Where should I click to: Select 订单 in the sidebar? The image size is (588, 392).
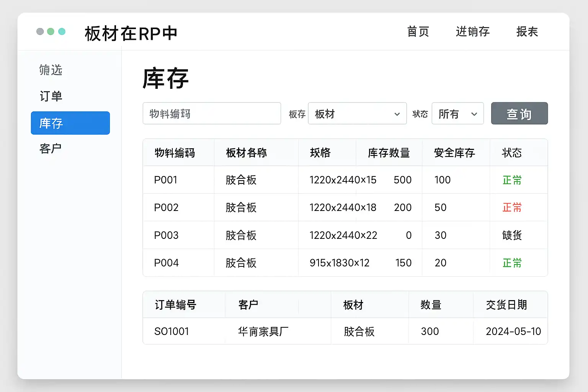(51, 96)
